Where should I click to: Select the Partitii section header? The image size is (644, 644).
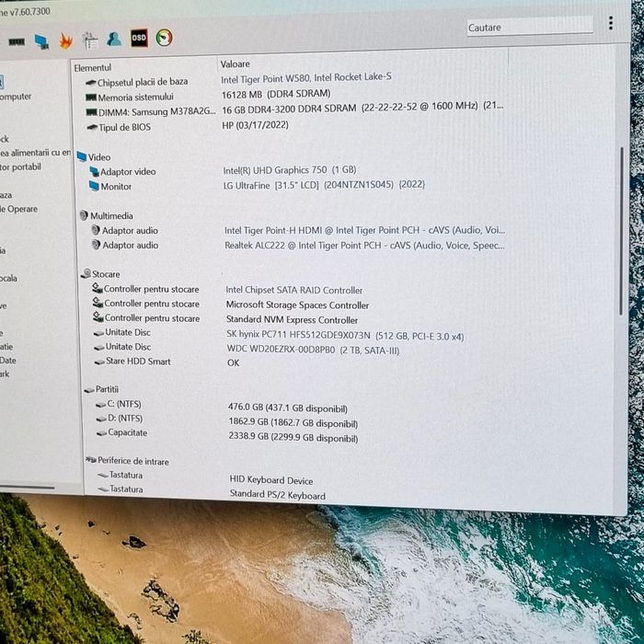(x=101, y=389)
